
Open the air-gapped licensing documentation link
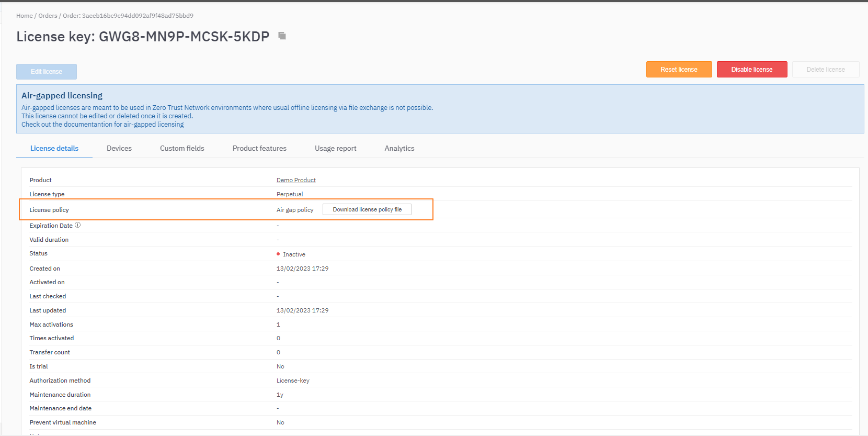click(102, 125)
